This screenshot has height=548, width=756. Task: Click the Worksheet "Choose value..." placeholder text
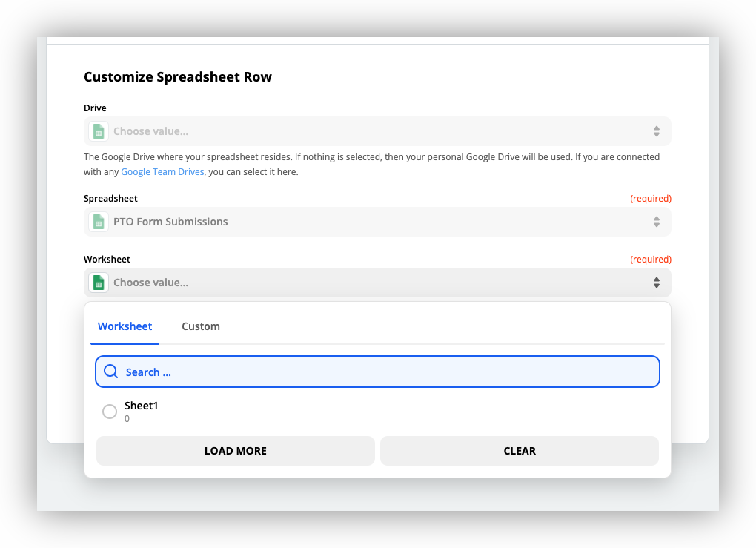coord(150,283)
